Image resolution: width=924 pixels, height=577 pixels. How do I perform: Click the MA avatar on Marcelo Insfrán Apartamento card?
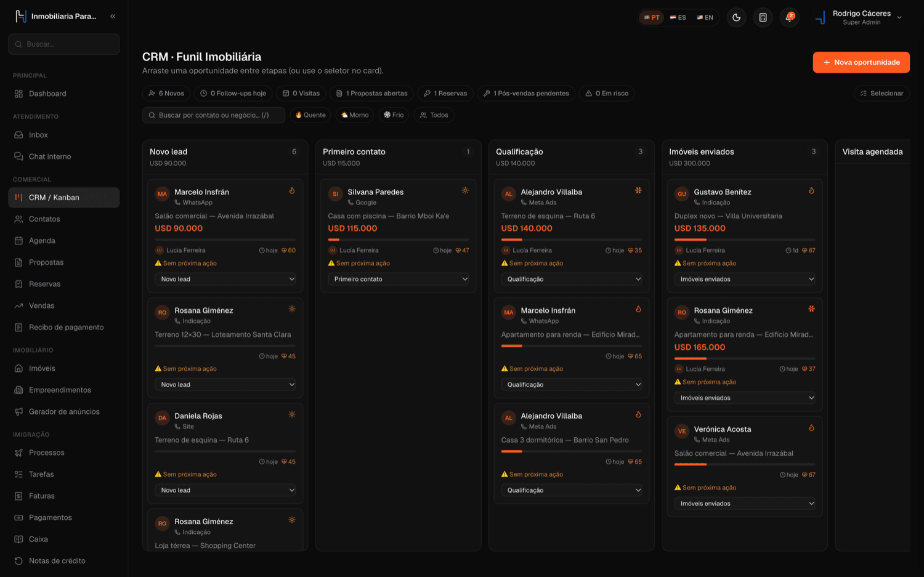(509, 312)
